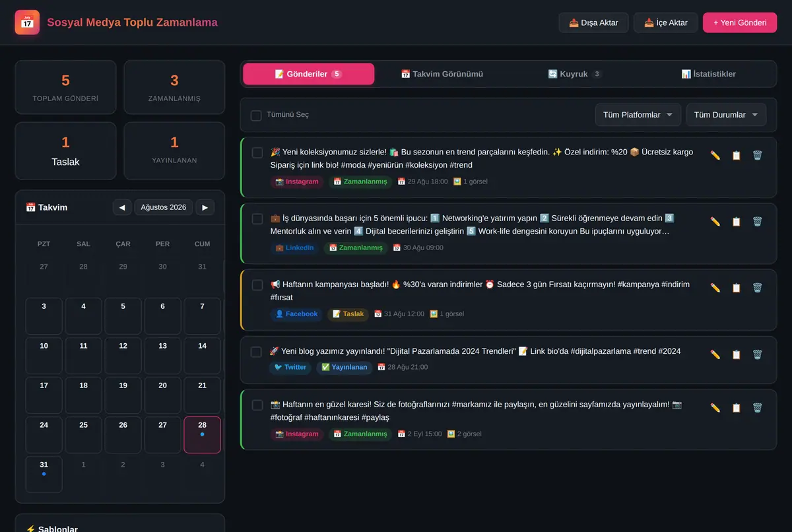The height and width of the screenshot is (532, 792).
Task: Open the 'Tüm Durumlar' status dropdown
Action: tap(727, 115)
